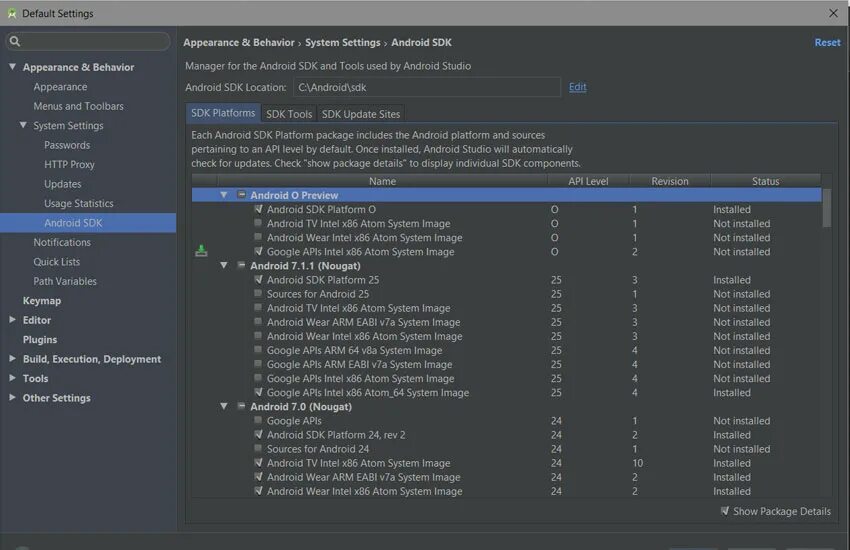Select Android TV Intel x86 Atom System Image 25 row
Viewport: 850px width, 550px height.
pyautogui.click(x=507, y=308)
